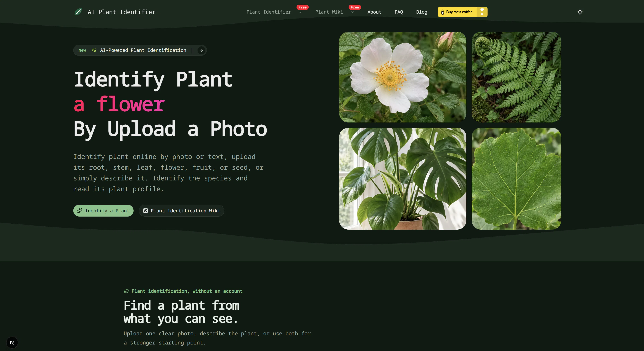The width and height of the screenshot is (644, 351).
Task: Go to the About page
Action: coord(374,12)
